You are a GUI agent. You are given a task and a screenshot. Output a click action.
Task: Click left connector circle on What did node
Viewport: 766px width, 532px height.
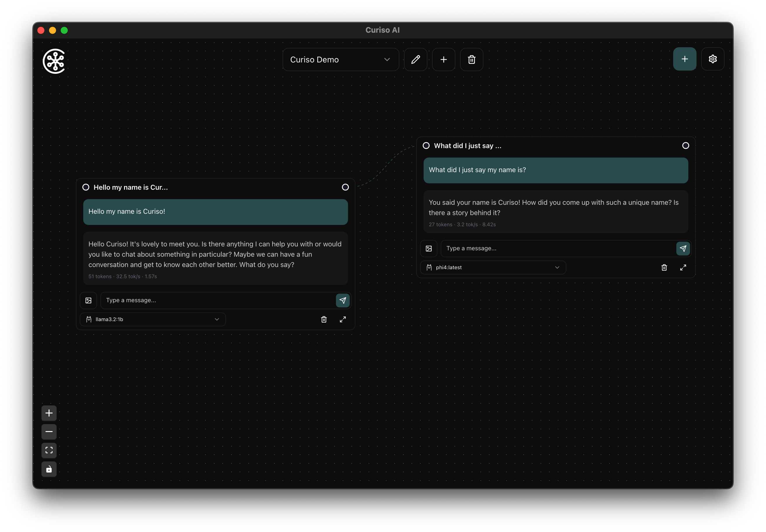point(426,146)
